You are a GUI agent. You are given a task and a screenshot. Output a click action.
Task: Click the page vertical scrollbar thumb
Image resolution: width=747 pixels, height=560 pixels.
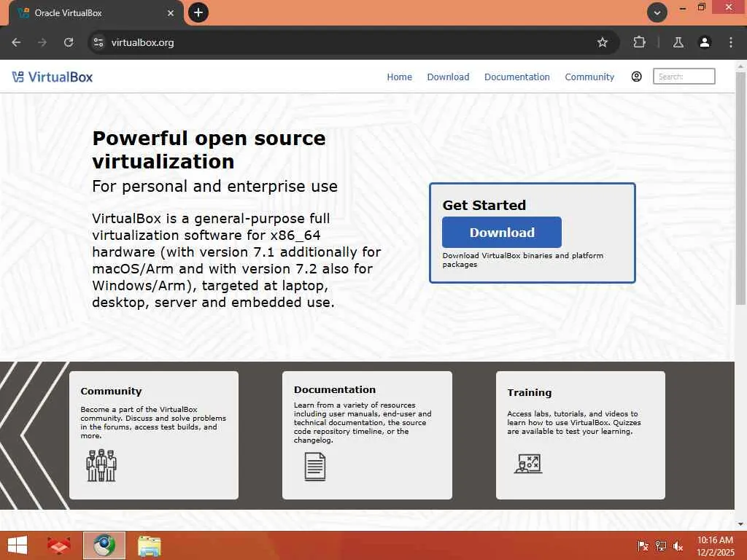[740, 188]
